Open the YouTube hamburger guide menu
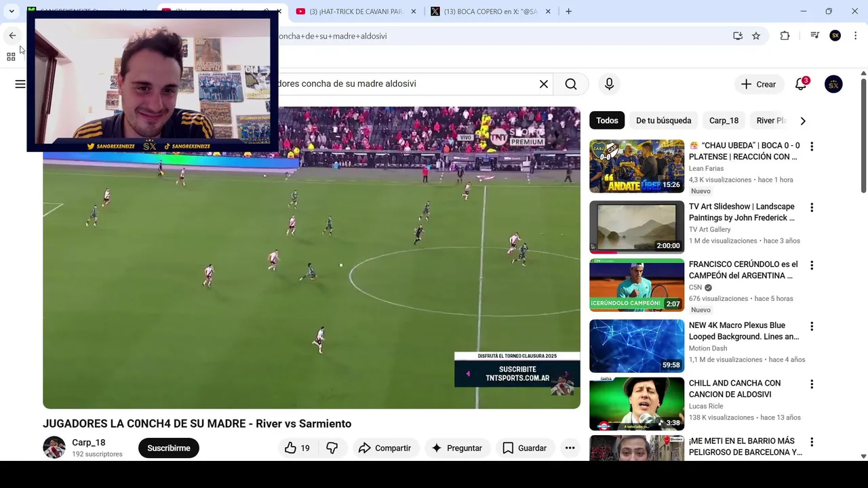868x488 pixels. click(20, 84)
